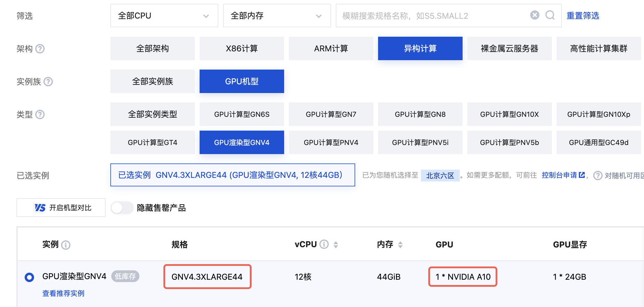Sort the table by vCPU
This screenshot has height=307, width=644.
point(336,244)
